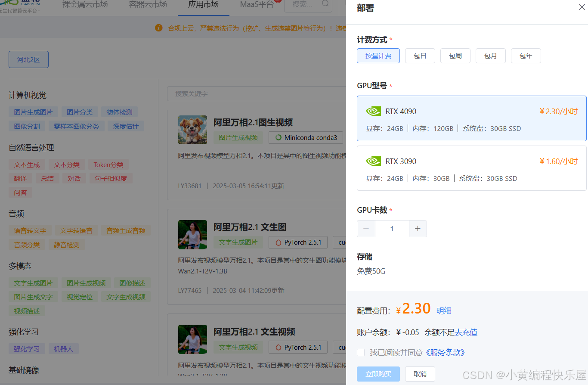Select 包日 billing method
The width and height of the screenshot is (588, 385).
pos(420,56)
